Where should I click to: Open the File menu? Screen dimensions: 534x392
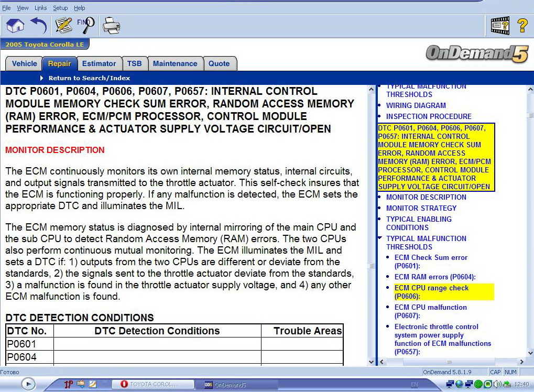pos(6,8)
